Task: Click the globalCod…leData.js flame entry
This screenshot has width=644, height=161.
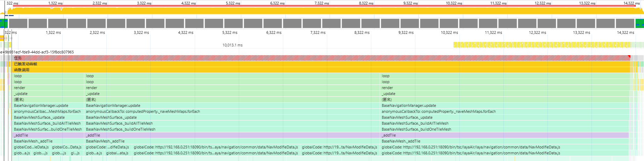Action: click(x=31, y=147)
